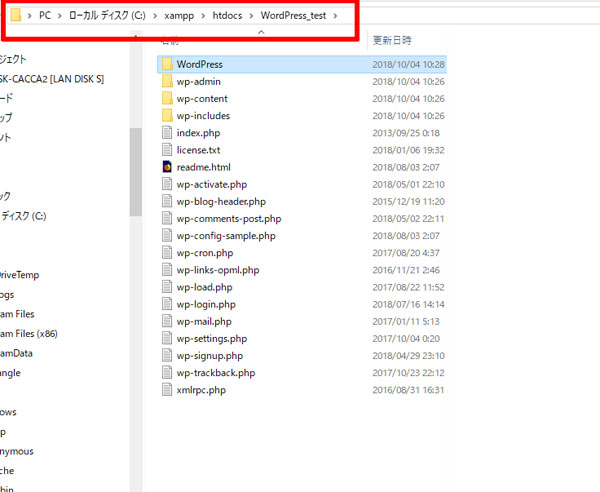
Task: Click the wp-settings.php file icon
Action: [167, 338]
